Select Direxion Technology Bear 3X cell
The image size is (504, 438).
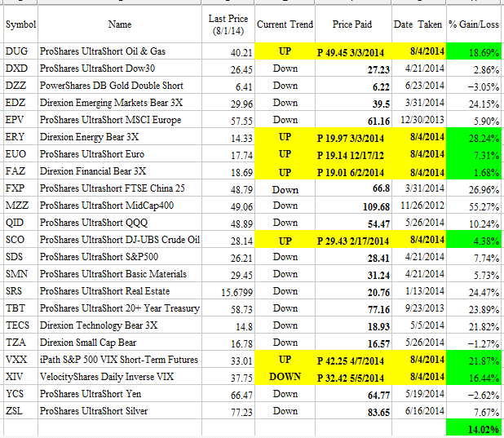tap(120, 325)
